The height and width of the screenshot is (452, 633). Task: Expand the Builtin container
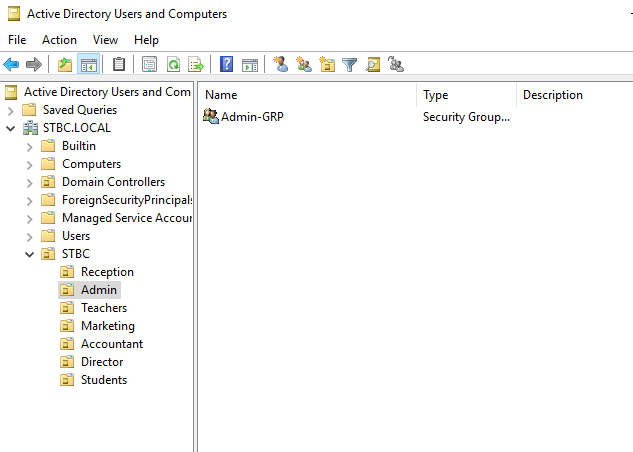[29, 147]
